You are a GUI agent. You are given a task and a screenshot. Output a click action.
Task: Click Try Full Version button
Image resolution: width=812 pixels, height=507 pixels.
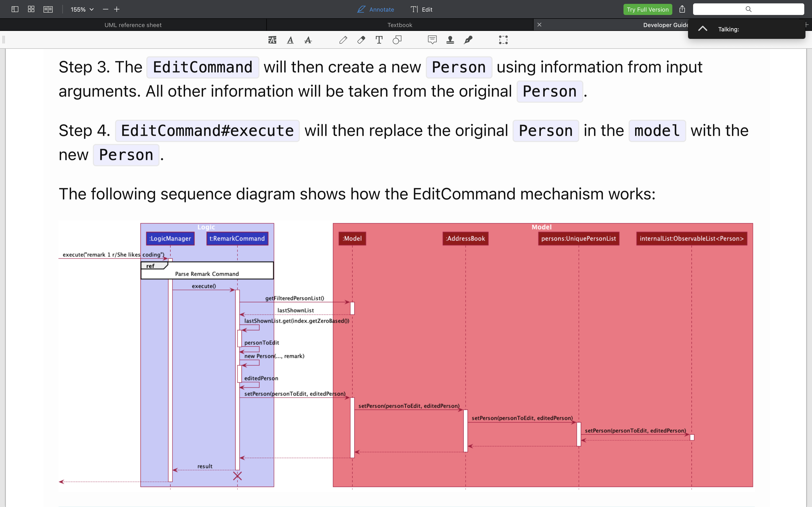(x=647, y=9)
